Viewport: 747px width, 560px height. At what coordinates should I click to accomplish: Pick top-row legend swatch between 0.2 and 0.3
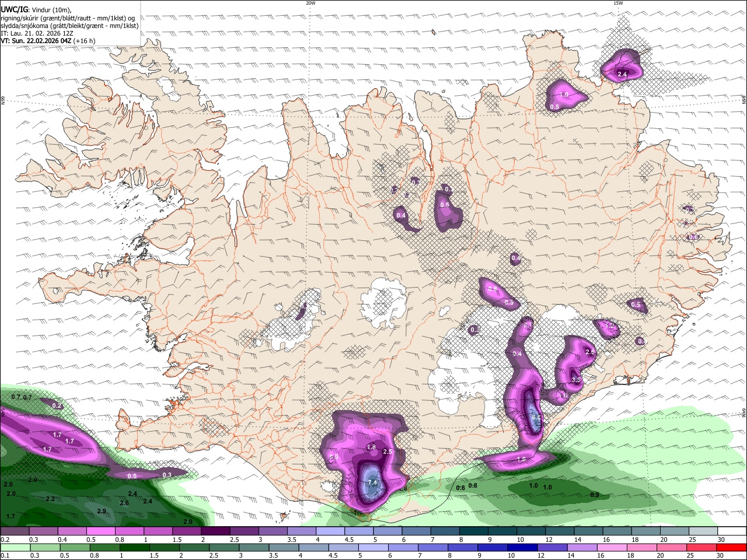click(15, 532)
